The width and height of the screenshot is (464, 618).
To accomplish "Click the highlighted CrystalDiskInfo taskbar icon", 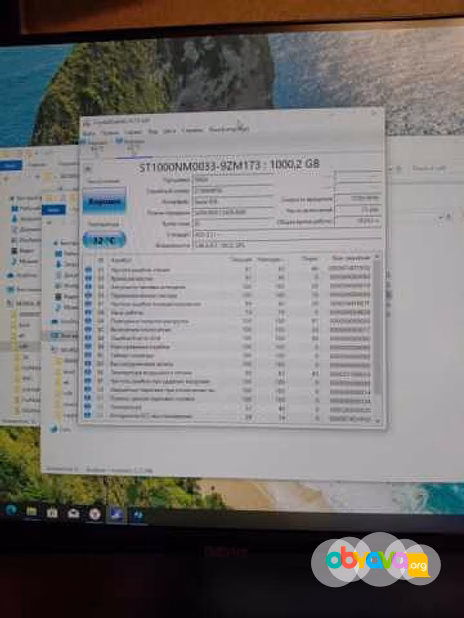I will (x=116, y=515).
